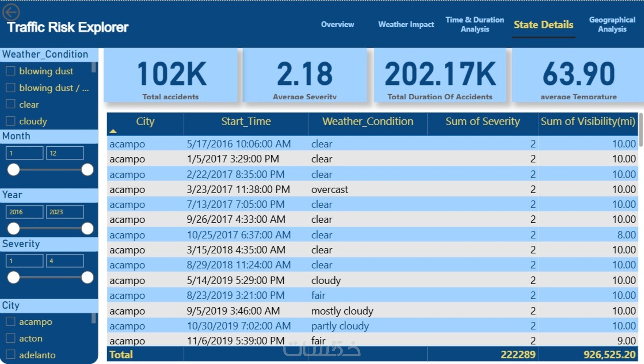The height and width of the screenshot is (364, 644).
Task: Click the Weather_Condition slicer scrollbar
Action: point(94,67)
